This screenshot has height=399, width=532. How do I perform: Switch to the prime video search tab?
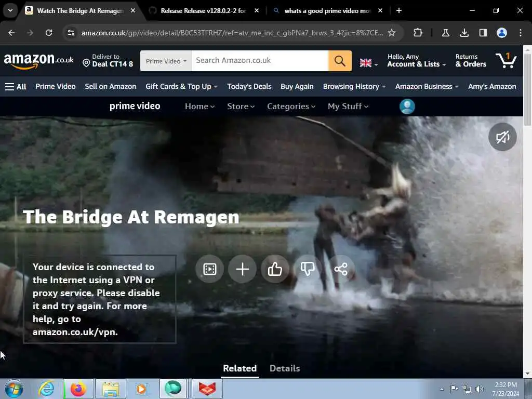tap(327, 10)
